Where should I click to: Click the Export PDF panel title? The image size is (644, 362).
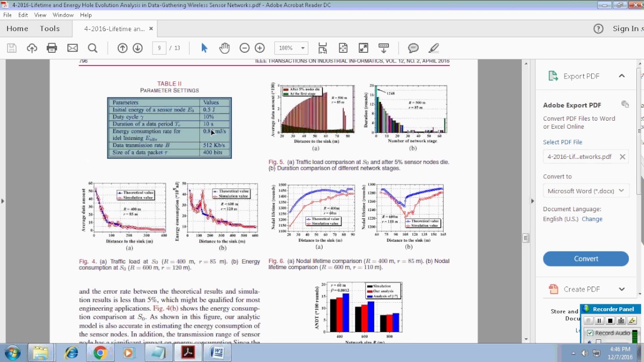[581, 76]
